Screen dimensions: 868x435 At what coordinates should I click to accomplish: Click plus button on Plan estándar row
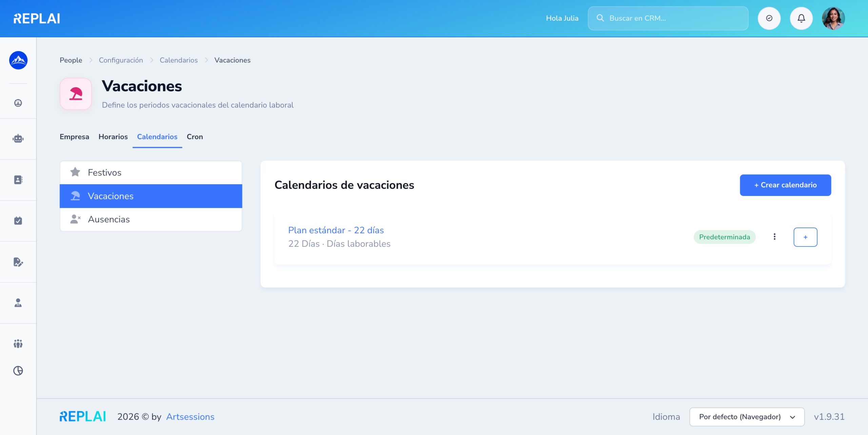click(x=805, y=237)
